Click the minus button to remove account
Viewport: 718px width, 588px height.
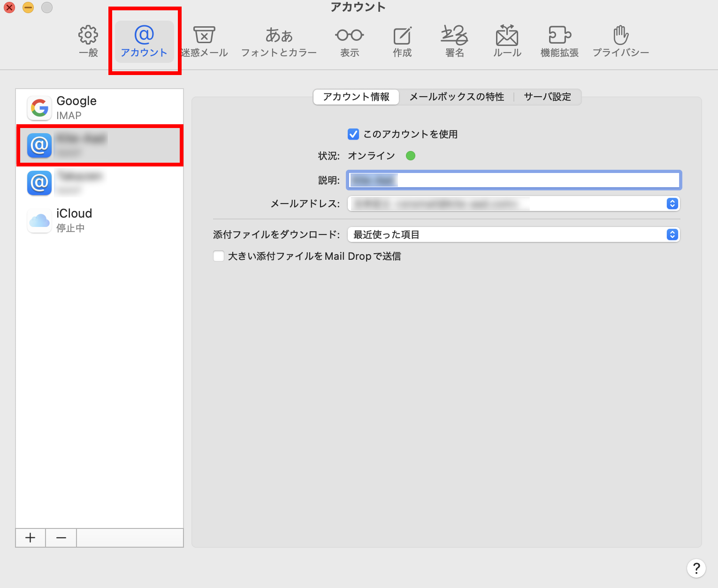(61, 538)
